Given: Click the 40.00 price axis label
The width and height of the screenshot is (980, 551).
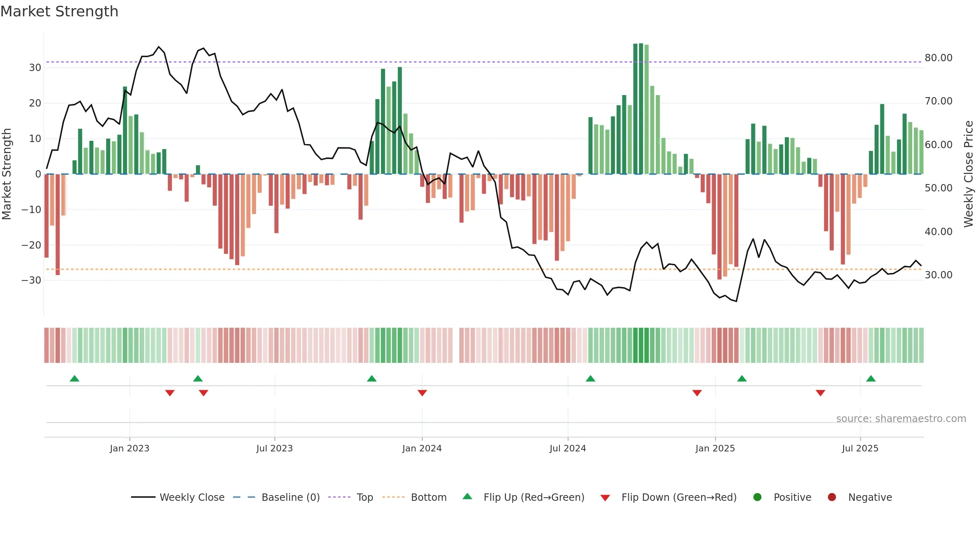Looking at the screenshot, I should [938, 232].
